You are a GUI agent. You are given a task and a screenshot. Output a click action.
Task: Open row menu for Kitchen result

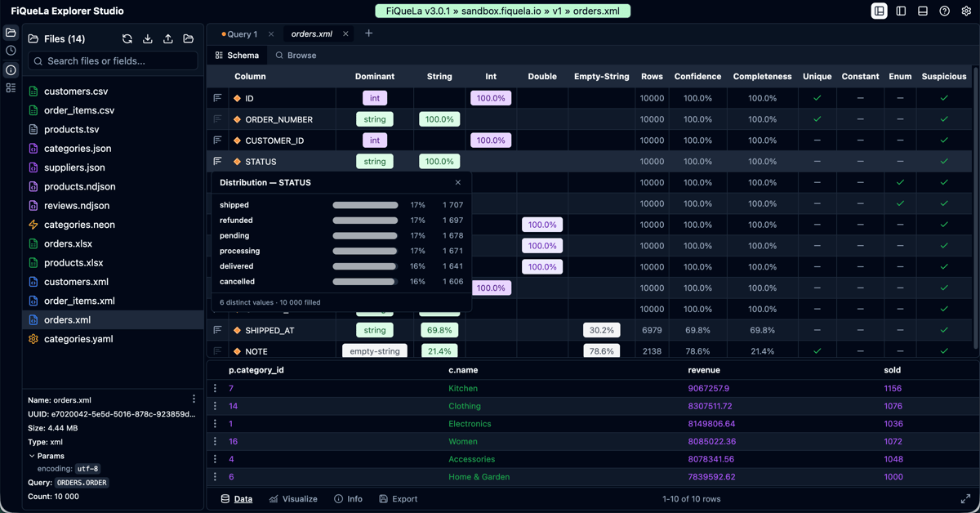pos(216,389)
